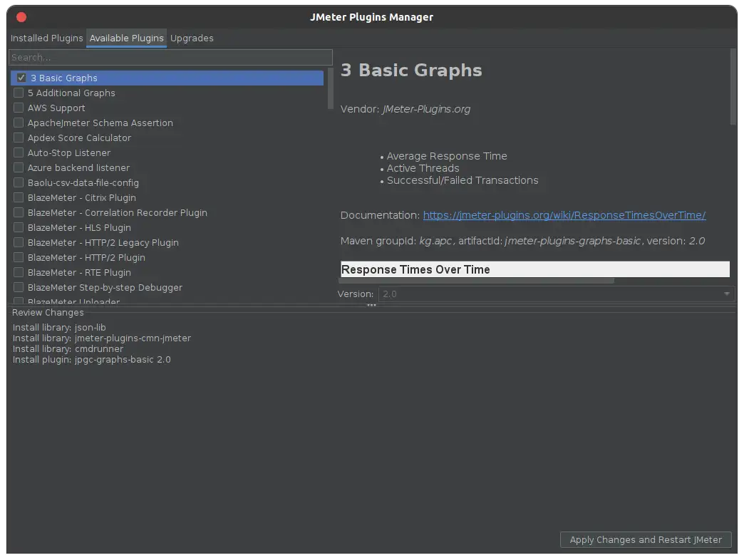Click 'Install library: json-lib' line
The width and height of the screenshot is (744, 560).
pyautogui.click(x=59, y=327)
